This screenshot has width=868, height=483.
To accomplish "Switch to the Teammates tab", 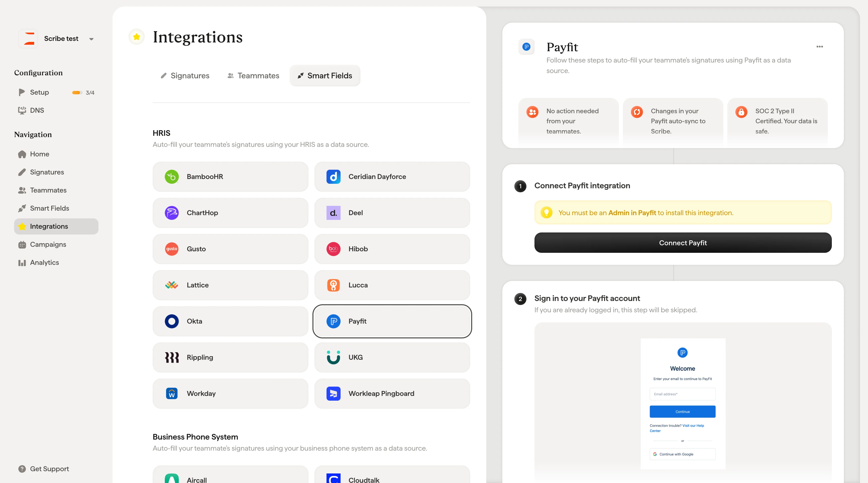I will tap(253, 76).
